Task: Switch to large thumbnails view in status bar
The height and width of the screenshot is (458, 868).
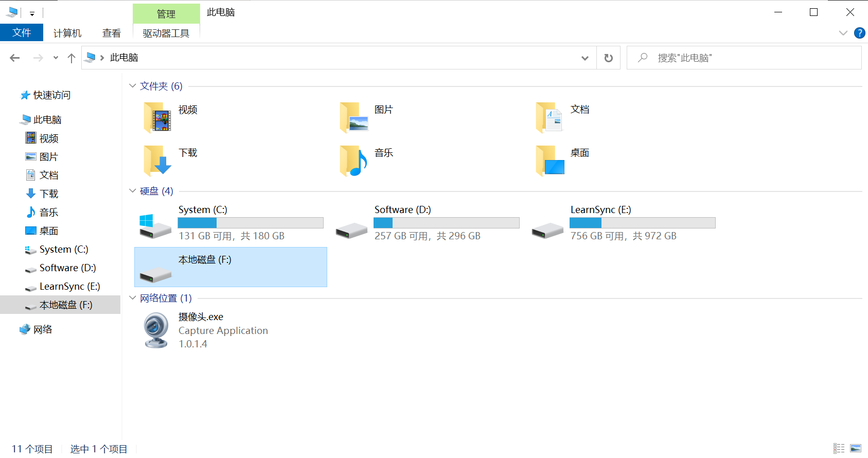Action: [856, 449]
